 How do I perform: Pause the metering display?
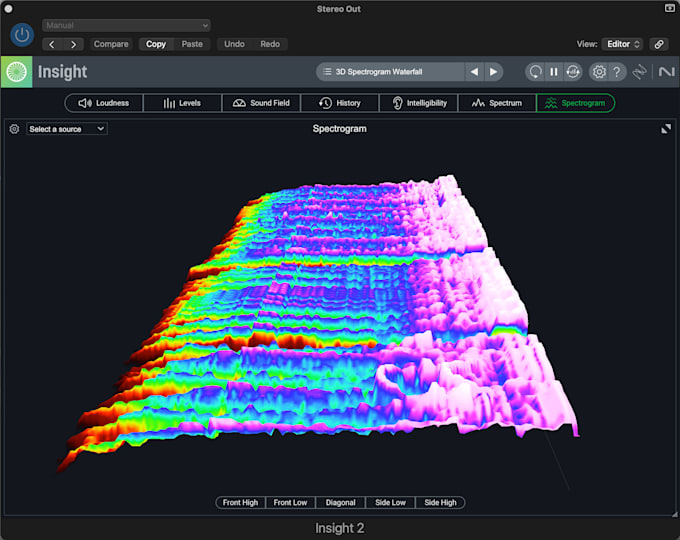click(x=554, y=72)
